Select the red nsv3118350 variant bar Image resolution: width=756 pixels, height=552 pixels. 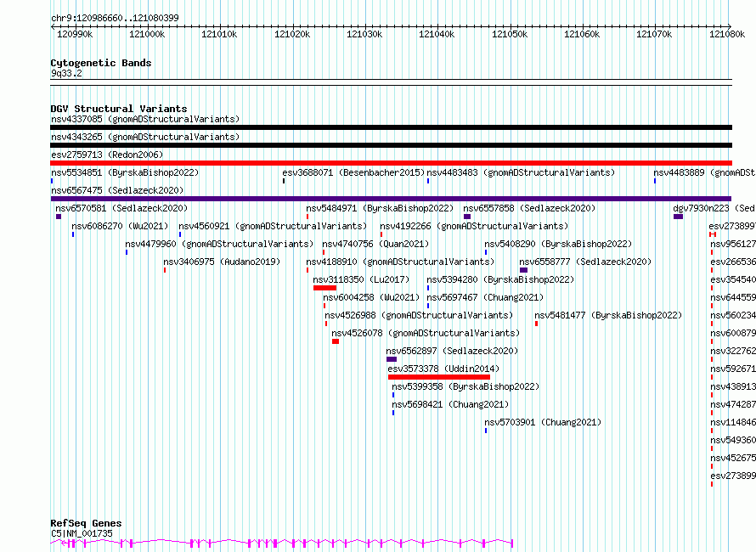coord(325,288)
